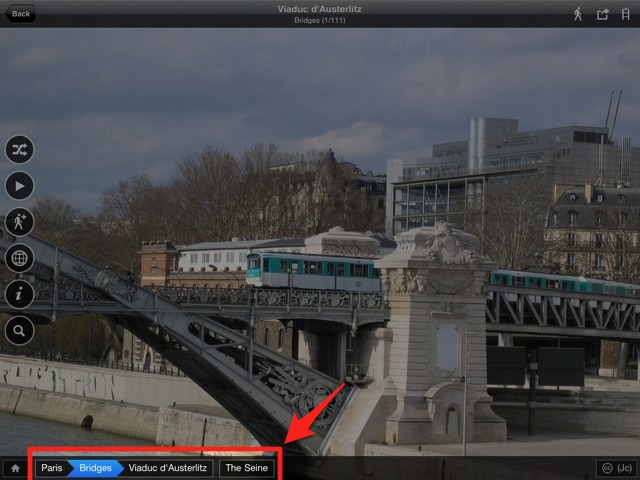The image size is (640, 480).
Task: Open The Seine tag
Action: click(247, 468)
